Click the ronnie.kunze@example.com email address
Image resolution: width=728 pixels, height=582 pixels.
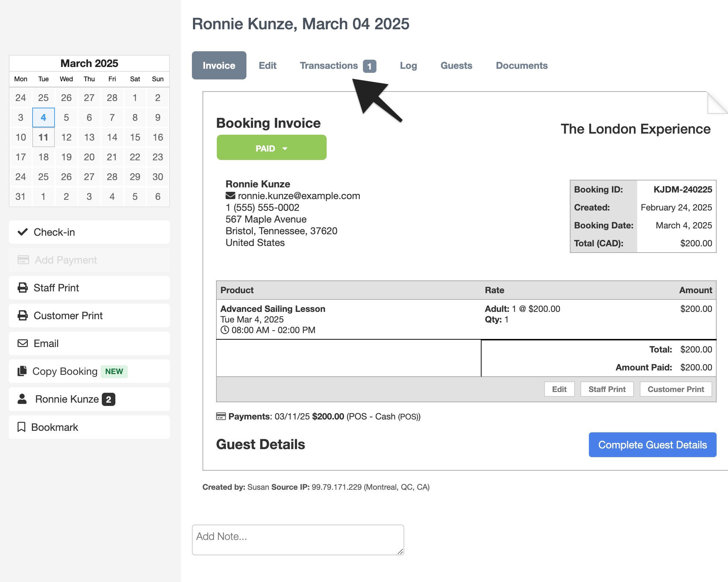pos(299,196)
